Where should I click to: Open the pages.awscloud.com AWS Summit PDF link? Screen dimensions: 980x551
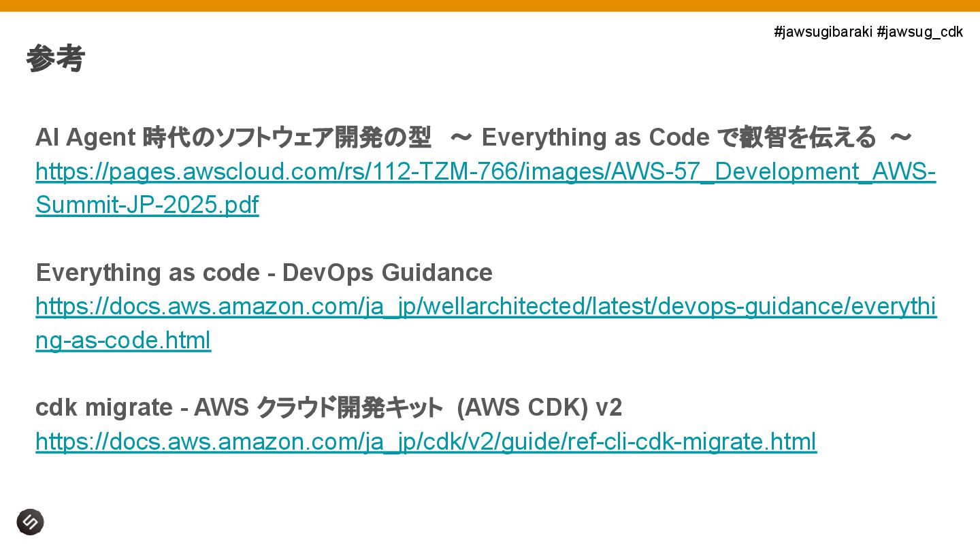486,171
